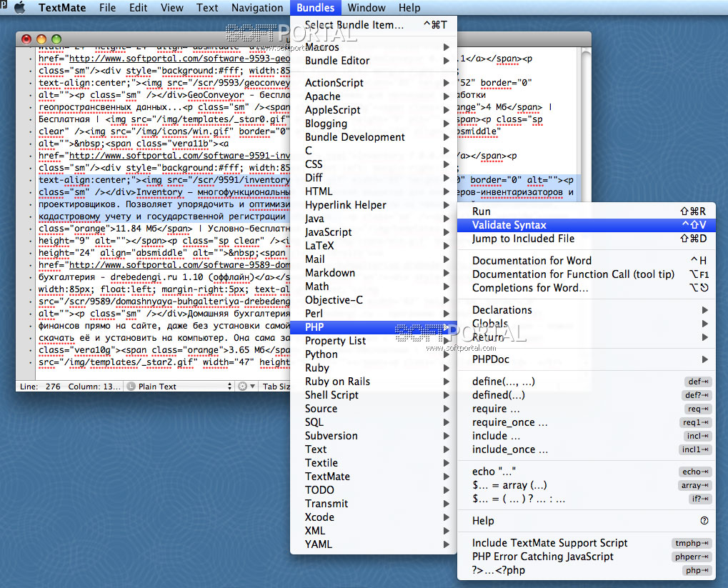This screenshot has width=728, height=588.
Task: Choose Jump to Included File
Action: [587, 239]
